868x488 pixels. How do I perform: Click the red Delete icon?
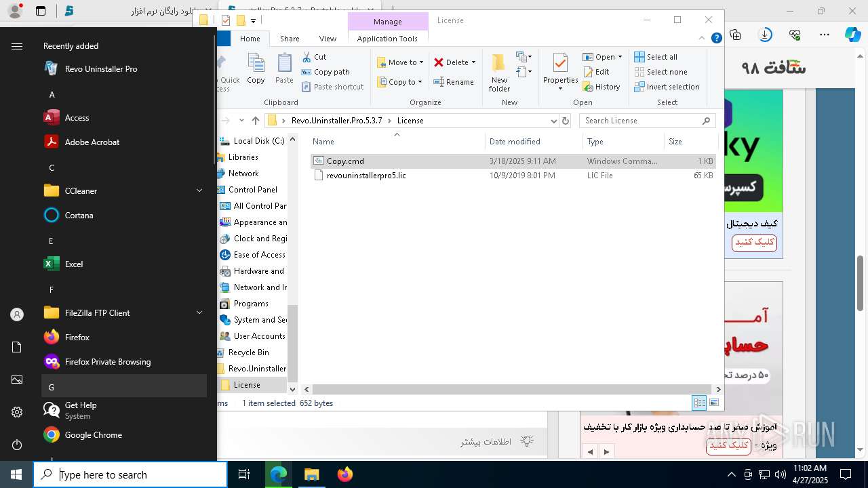439,62
